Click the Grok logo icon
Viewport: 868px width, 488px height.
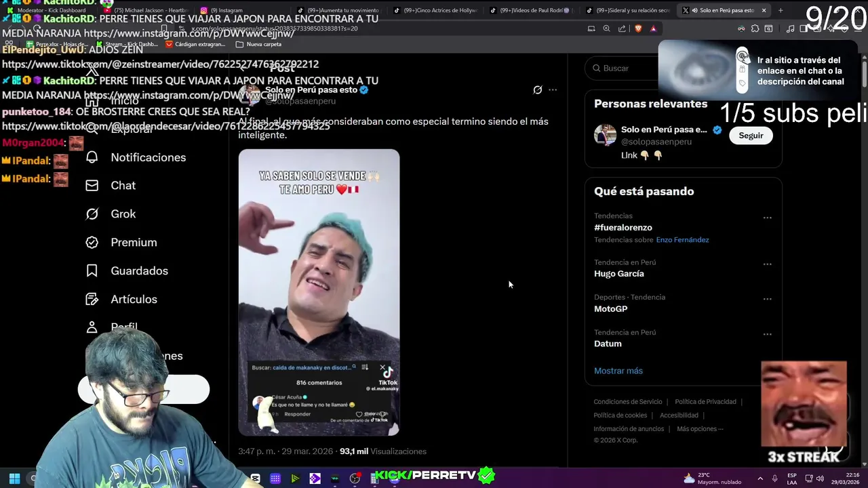click(92, 214)
